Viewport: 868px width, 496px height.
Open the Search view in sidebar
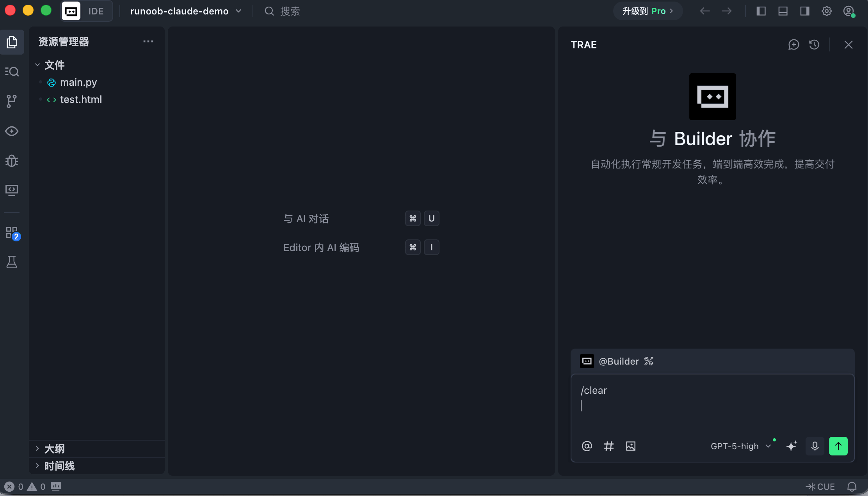12,71
